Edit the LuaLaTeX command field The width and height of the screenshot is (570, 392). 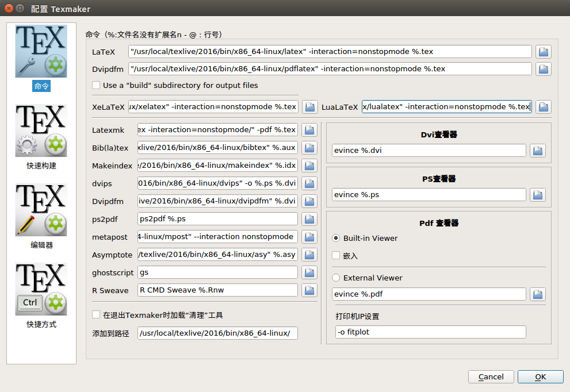click(447, 107)
